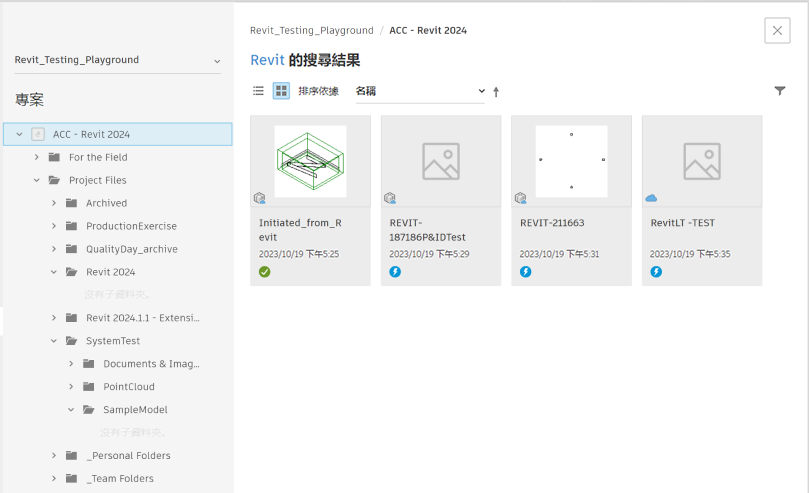Open the RevitLT -TEST placeholder thumbnail
The height and width of the screenshot is (493, 809).
click(x=702, y=161)
